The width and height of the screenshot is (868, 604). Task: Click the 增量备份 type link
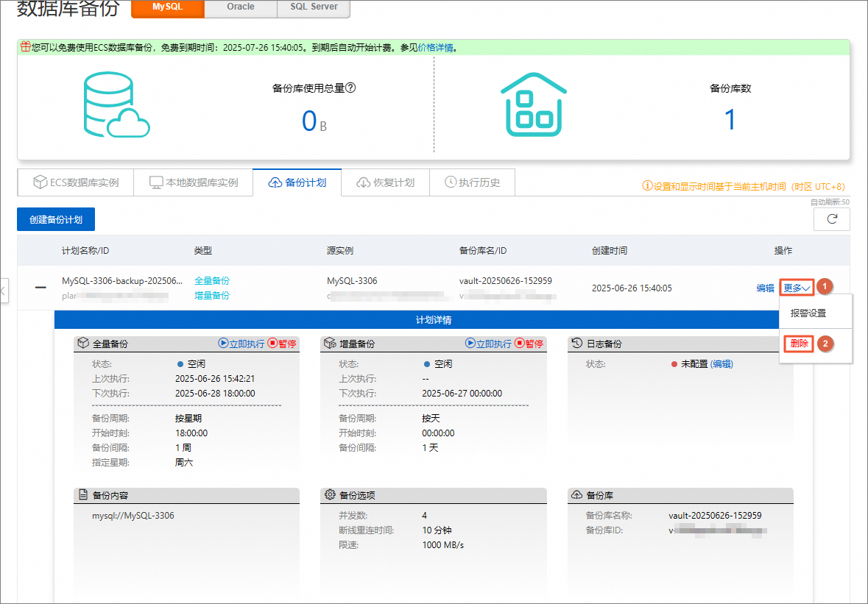pos(212,295)
